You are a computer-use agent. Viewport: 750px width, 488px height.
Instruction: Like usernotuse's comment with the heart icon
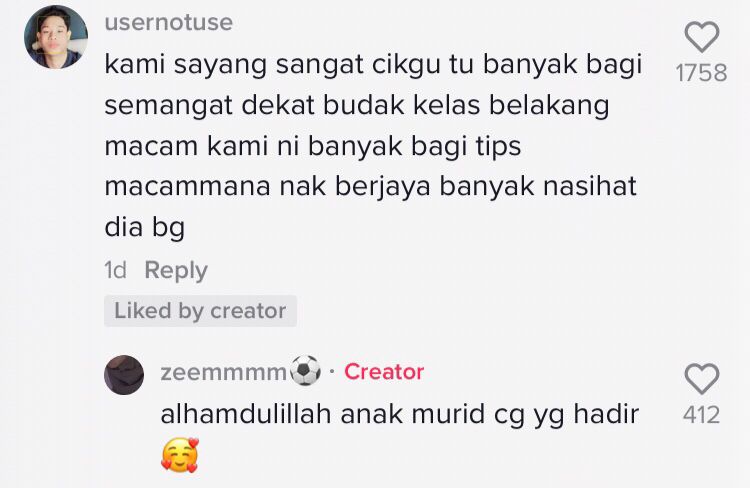(702, 37)
